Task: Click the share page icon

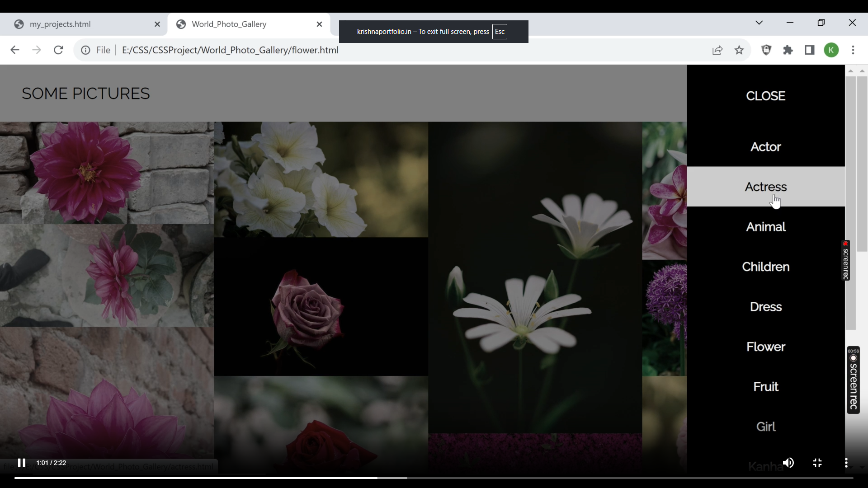Action: (x=717, y=50)
